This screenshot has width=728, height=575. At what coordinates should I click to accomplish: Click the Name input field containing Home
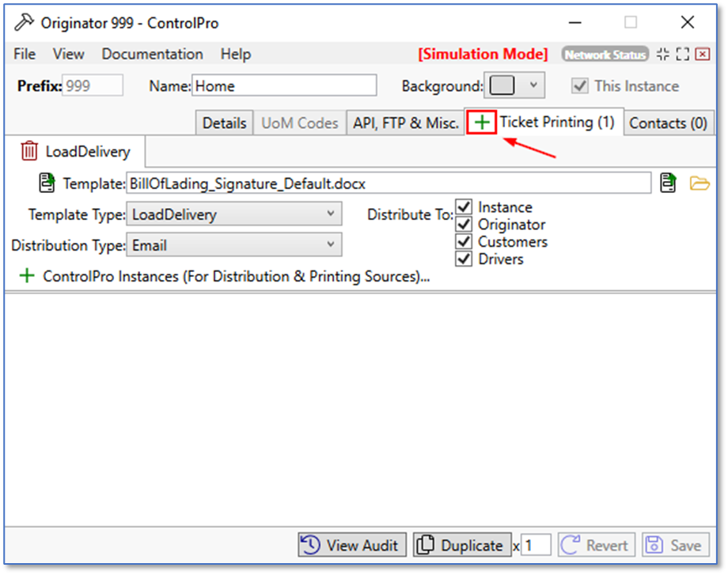[284, 86]
